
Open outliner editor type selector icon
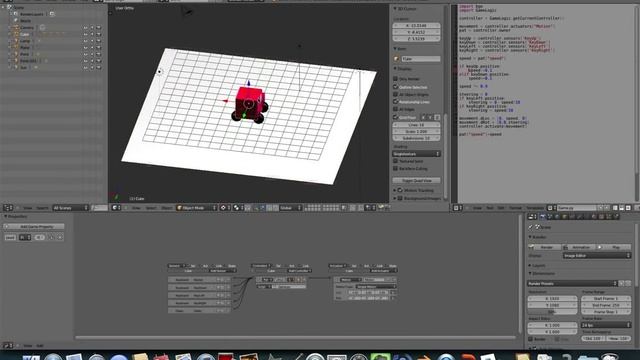click(x=8, y=208)
